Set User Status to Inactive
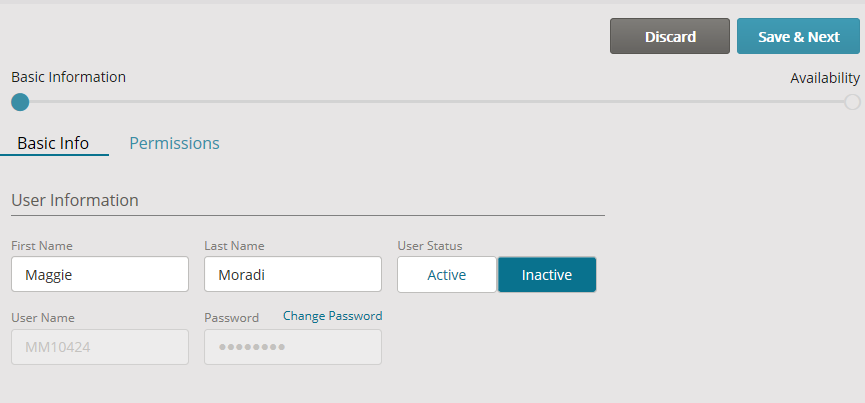 547,275
